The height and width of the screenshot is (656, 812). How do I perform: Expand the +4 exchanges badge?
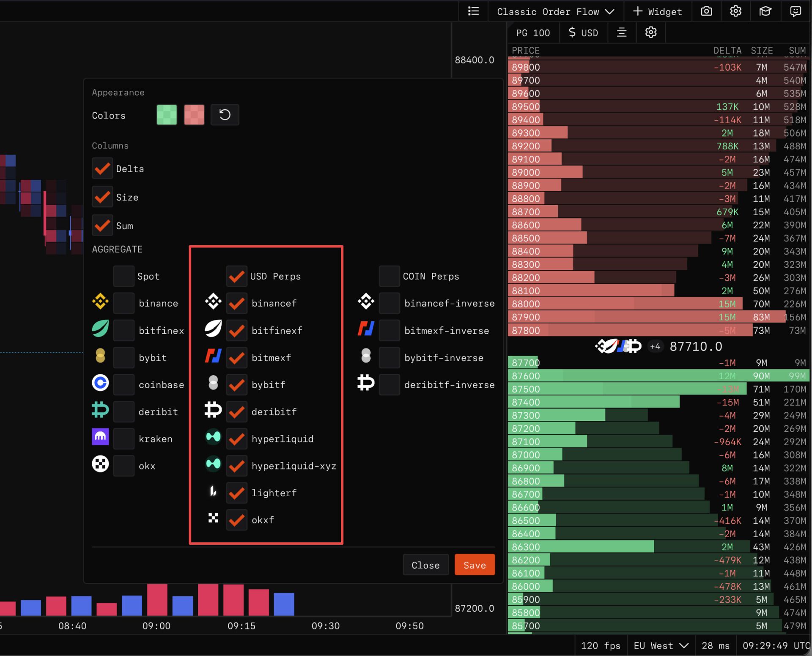(x=655, y=347)
